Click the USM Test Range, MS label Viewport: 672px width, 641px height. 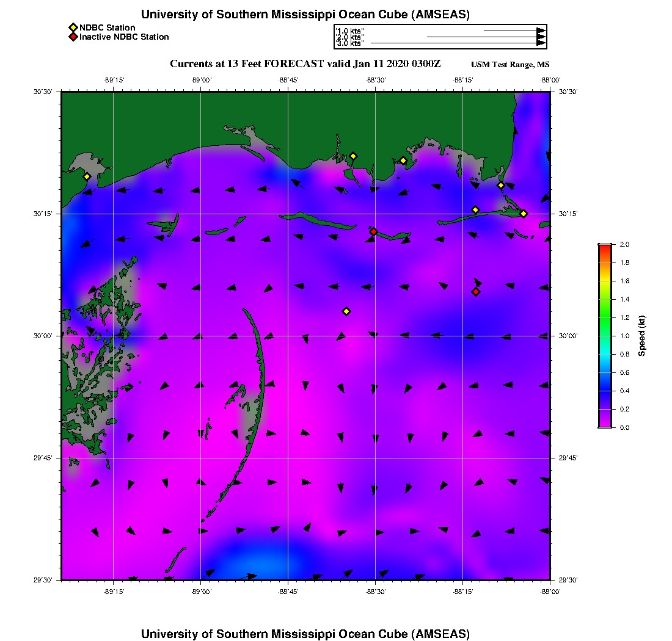tap(510, 65)
